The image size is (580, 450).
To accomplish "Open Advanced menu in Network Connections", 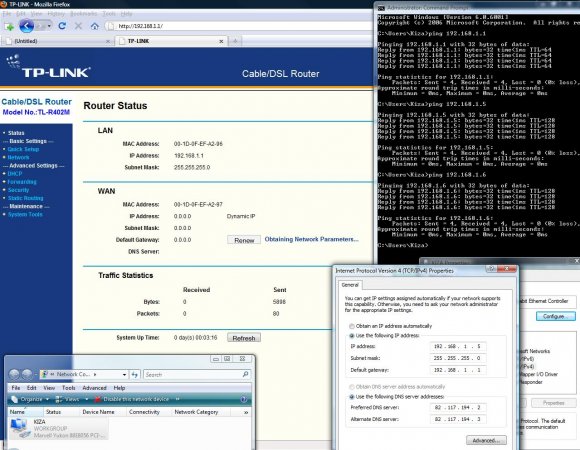I will [x=94, y=388].
